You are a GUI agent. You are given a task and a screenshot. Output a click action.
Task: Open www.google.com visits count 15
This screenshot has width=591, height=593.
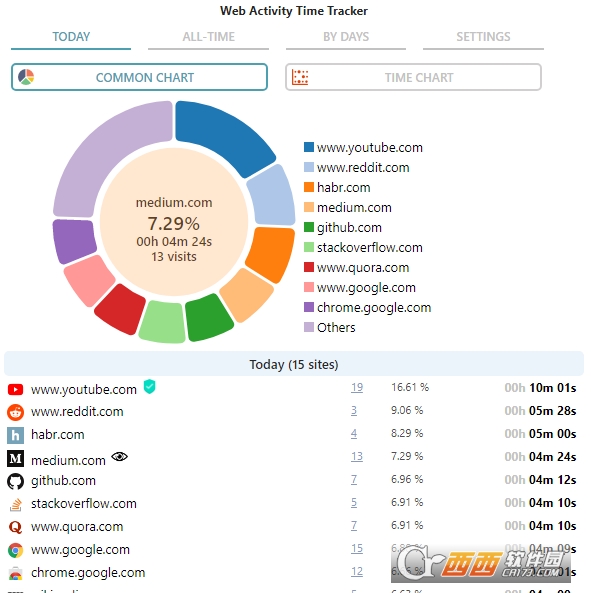357,548
